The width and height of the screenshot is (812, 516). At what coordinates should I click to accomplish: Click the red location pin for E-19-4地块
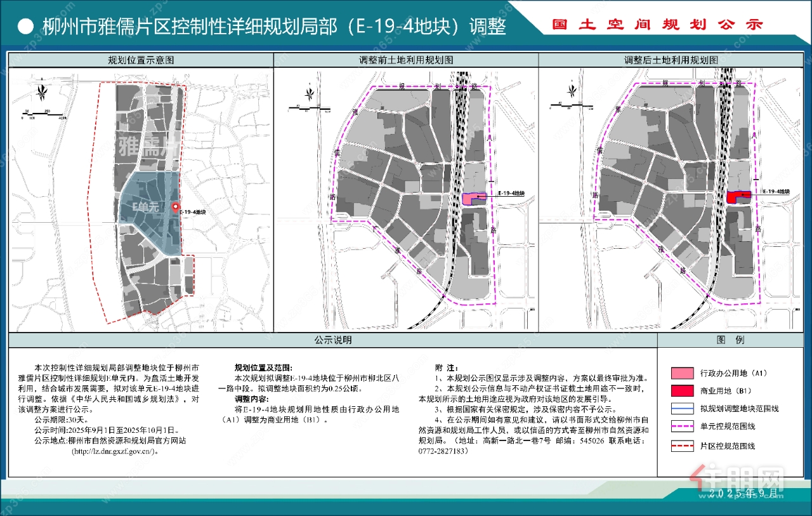pos(174,207)
